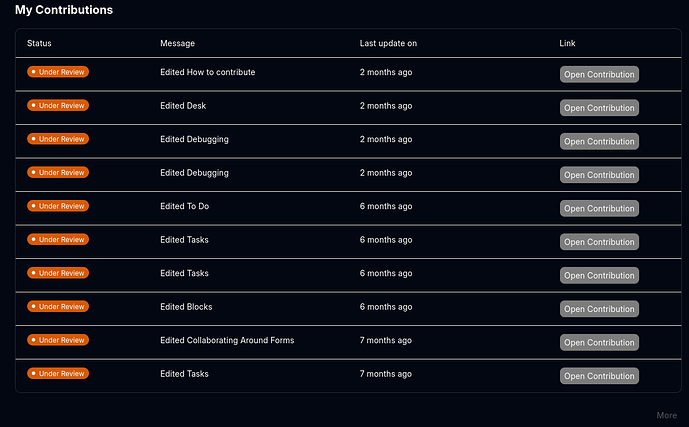Click the Message column header
689x427 pixels.
coord(177,43)
